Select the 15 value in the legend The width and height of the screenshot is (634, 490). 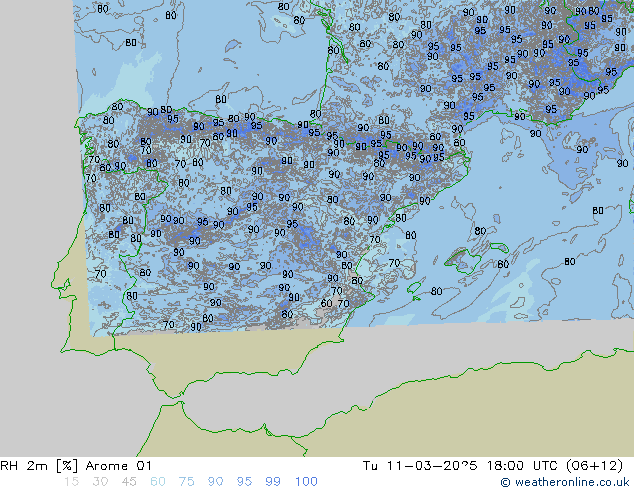(71, 482)
